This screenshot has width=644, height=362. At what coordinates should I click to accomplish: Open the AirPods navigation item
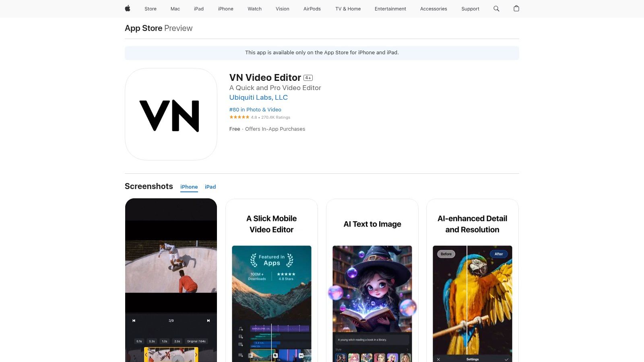tap(312, 8)
